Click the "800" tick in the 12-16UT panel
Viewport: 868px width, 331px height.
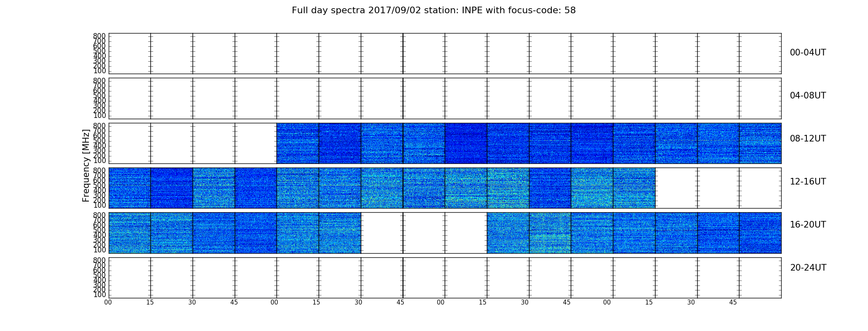(100, 170)
